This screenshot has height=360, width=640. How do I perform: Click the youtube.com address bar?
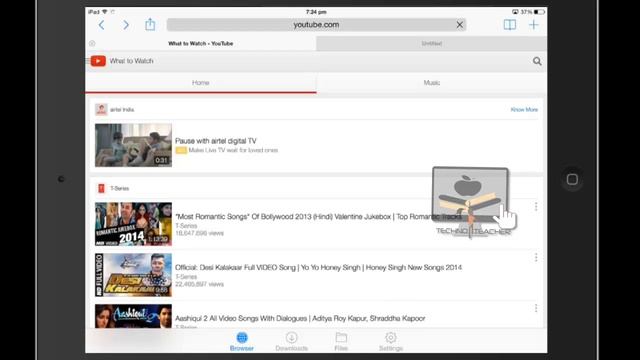(x=316, y=25)
